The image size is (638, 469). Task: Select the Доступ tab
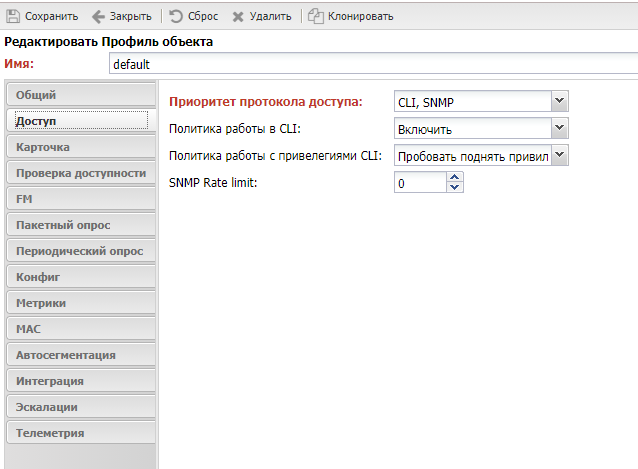(81, 121)
